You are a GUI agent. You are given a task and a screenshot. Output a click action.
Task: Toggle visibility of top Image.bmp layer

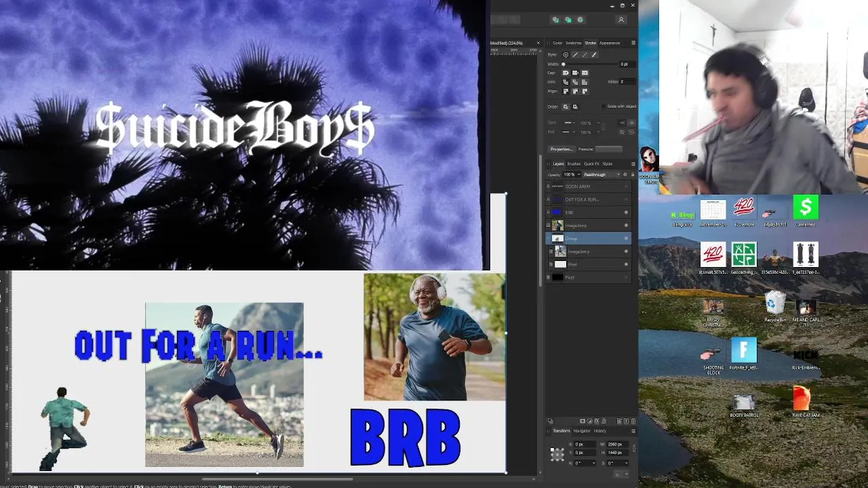click(626, 225)
